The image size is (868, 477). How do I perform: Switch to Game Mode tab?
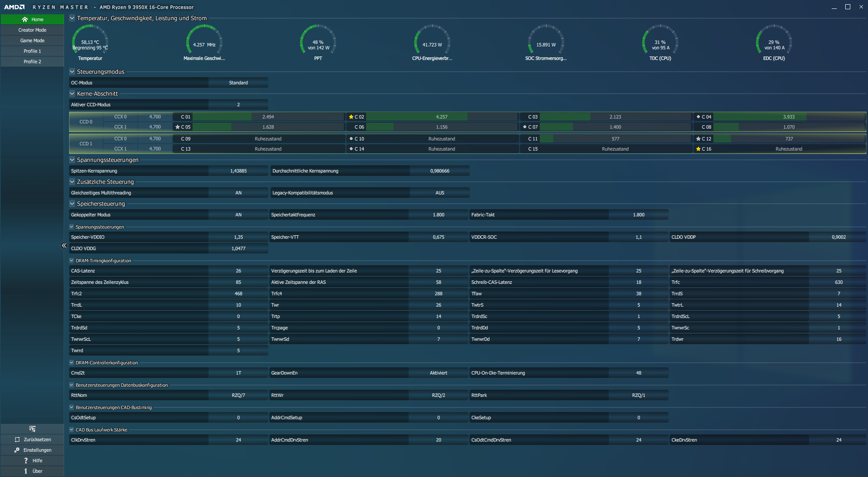point(32,40)
